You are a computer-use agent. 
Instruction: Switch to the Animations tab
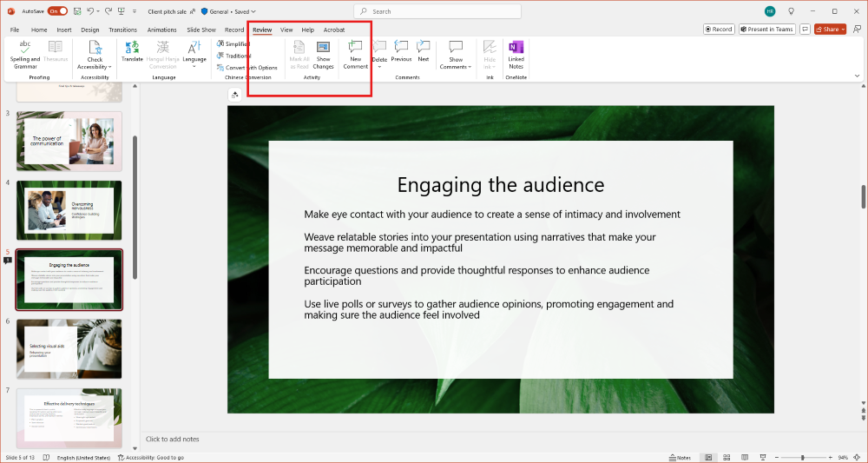(x=161, y=30)
